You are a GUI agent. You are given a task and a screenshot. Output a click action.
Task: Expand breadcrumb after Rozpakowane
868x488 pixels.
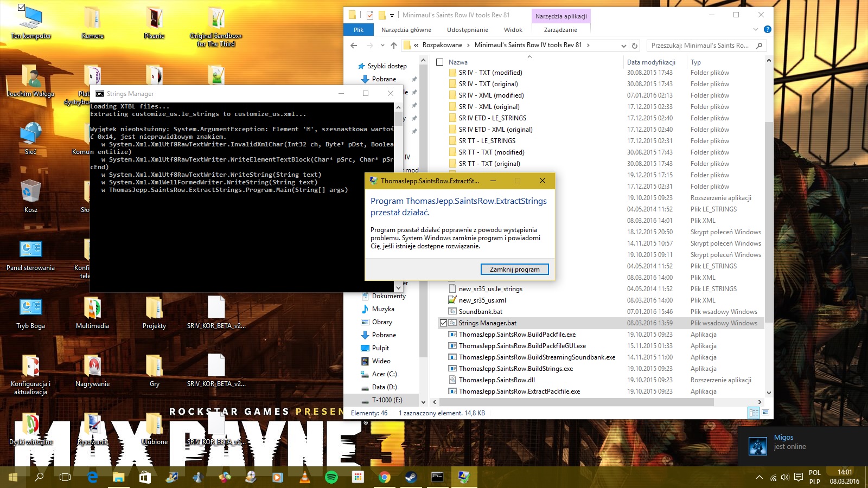click(468, 46)
